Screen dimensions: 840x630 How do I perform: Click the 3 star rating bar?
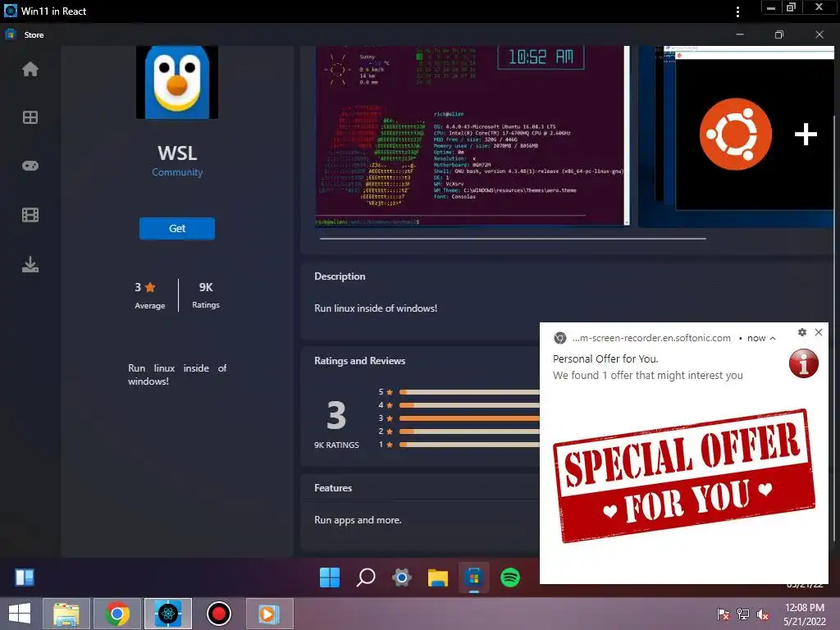coord(469,418)
